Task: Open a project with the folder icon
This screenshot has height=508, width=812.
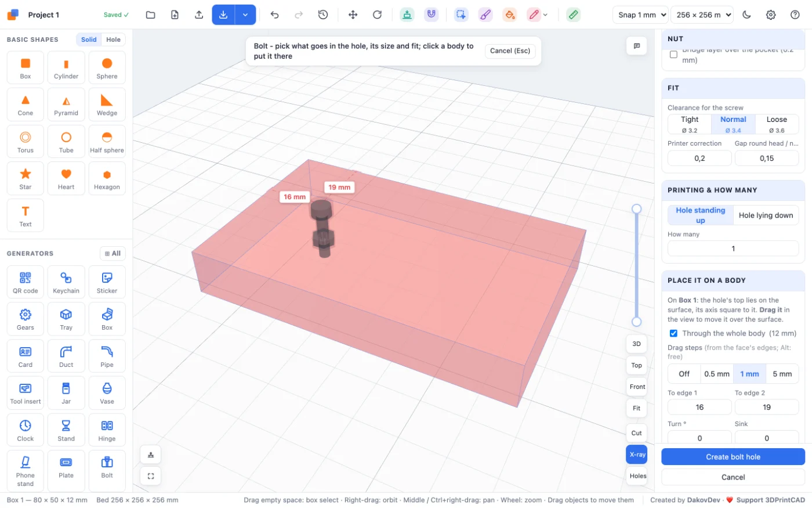Action: [151, 15]
